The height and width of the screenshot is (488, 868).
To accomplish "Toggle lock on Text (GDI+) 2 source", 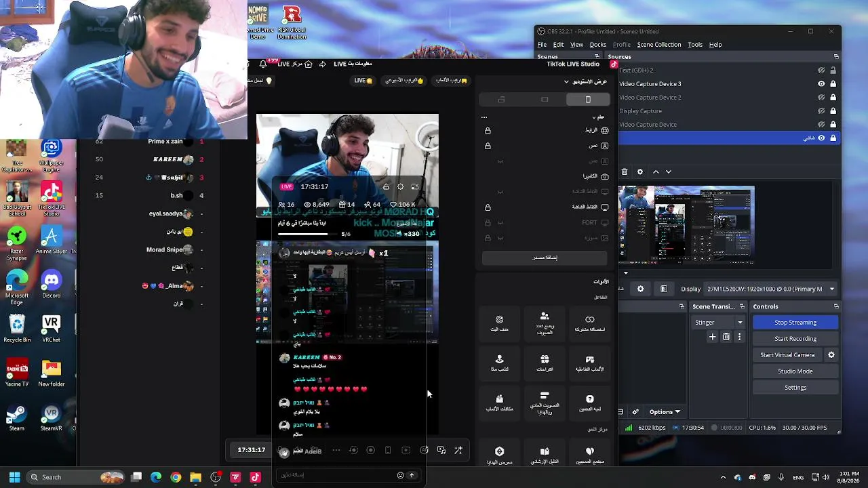I will (833, 70).
